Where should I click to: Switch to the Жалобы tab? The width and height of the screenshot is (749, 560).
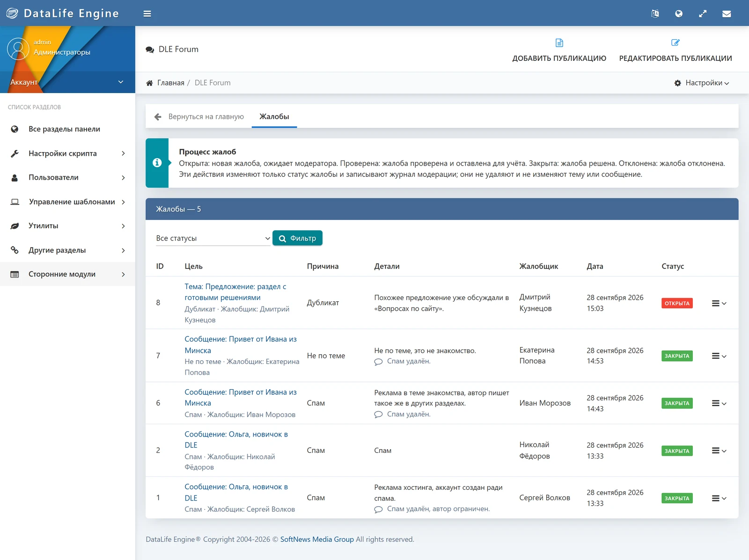tap(274, 116)
